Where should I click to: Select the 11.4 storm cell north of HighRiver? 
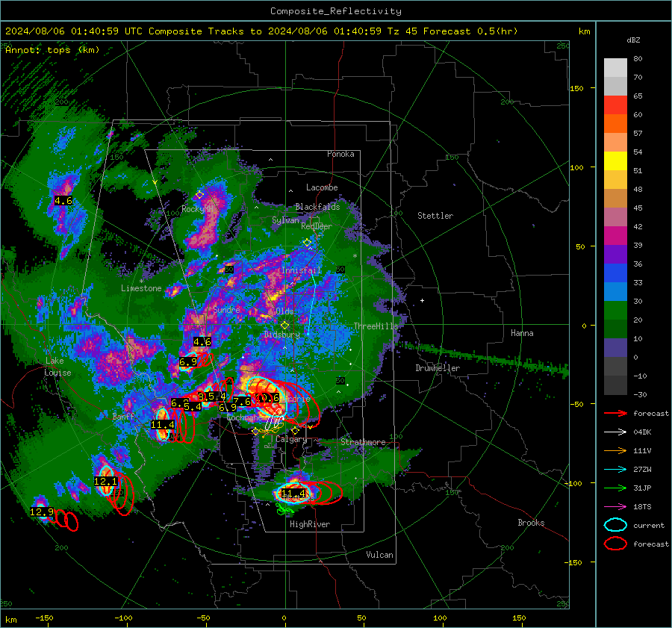(293, 494)
